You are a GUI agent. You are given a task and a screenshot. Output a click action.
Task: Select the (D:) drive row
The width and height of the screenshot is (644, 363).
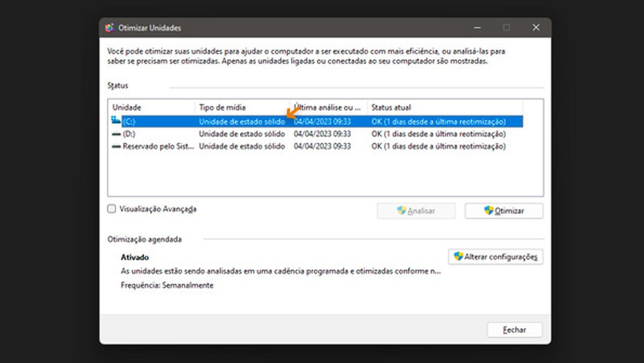pos(316,134)
